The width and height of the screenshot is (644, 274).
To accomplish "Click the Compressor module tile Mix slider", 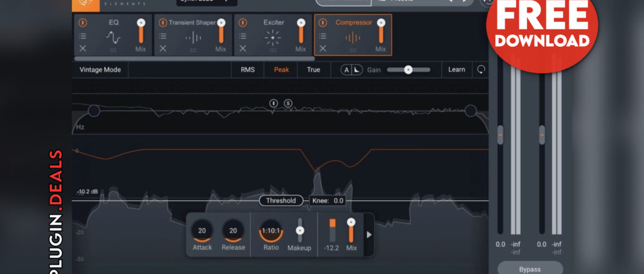I will coord(381,31).
